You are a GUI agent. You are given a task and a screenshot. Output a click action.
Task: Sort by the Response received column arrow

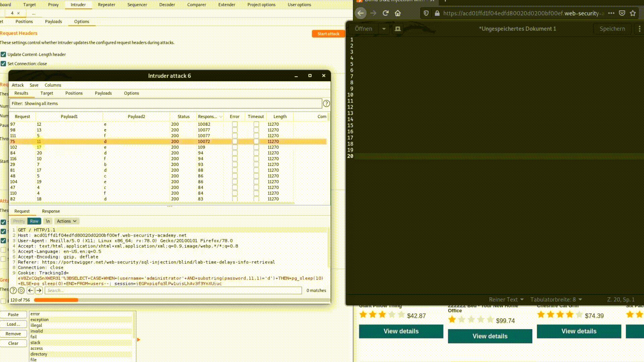[221, 117]
